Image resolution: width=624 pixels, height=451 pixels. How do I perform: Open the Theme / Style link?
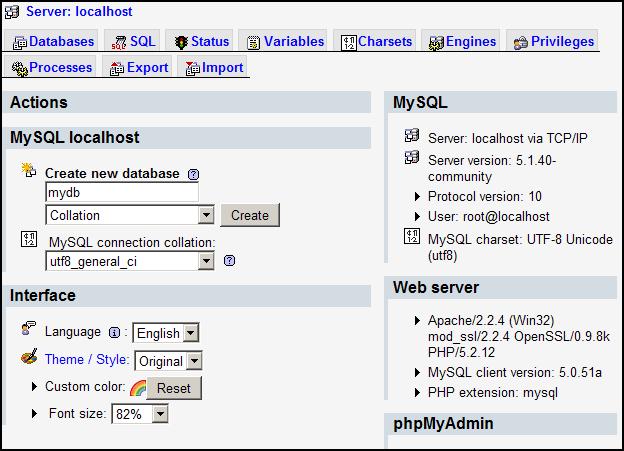click(86, 359)
